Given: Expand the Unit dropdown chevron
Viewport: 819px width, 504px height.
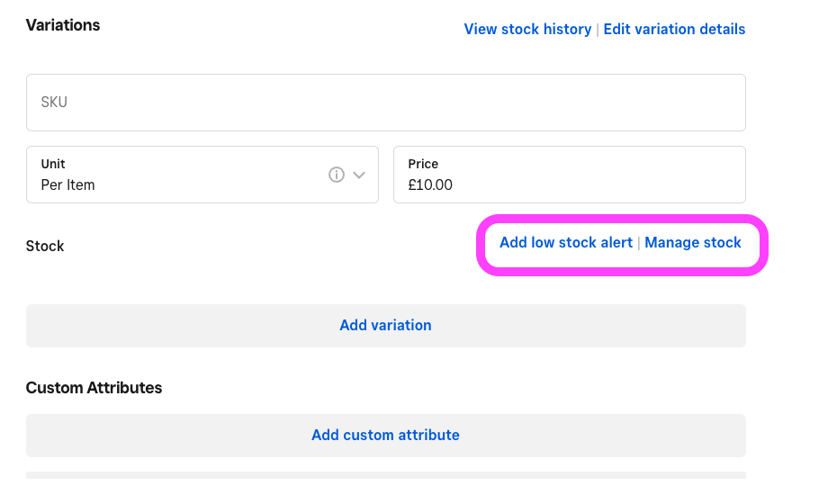Looking at the screenshot, I should 359,175.
